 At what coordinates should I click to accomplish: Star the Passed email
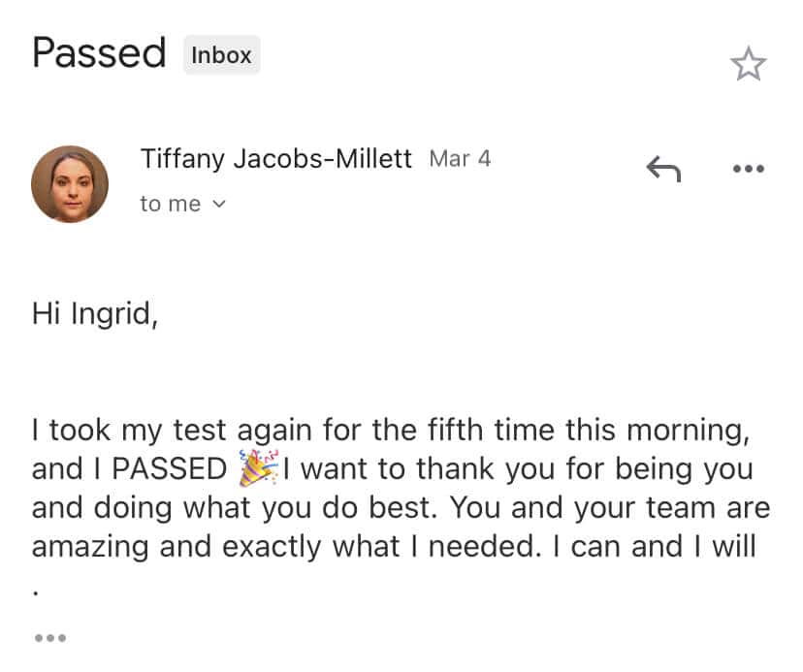[748, 64]
